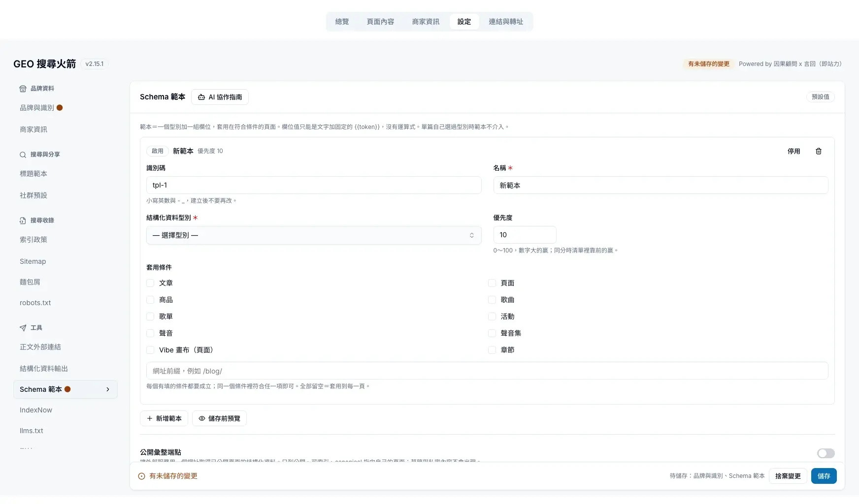This screenshot has width=859, height=504.
Task: Click the 預設值 button
Action: click(820, 97)
